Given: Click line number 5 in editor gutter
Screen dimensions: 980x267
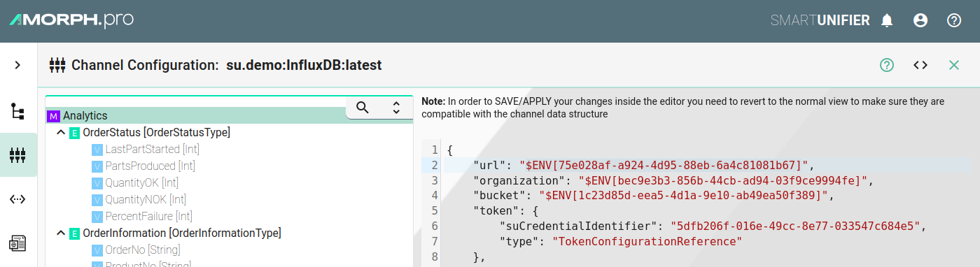Looking at the screenshot, I should [x=435, y=211].
